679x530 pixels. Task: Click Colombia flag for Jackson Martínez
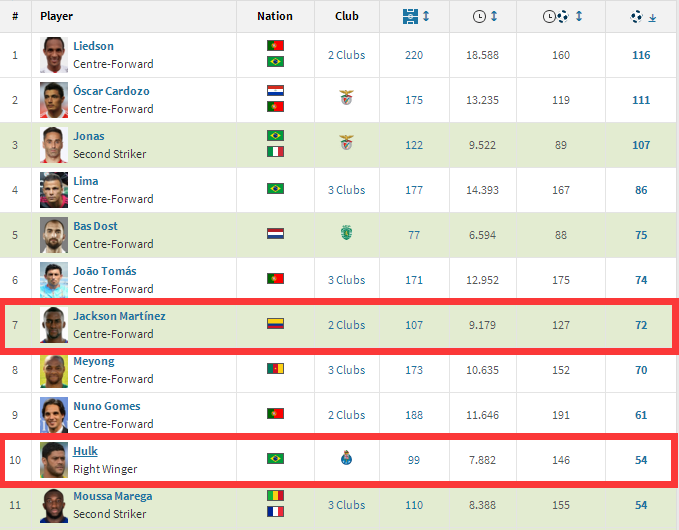[x=275, y=324]
